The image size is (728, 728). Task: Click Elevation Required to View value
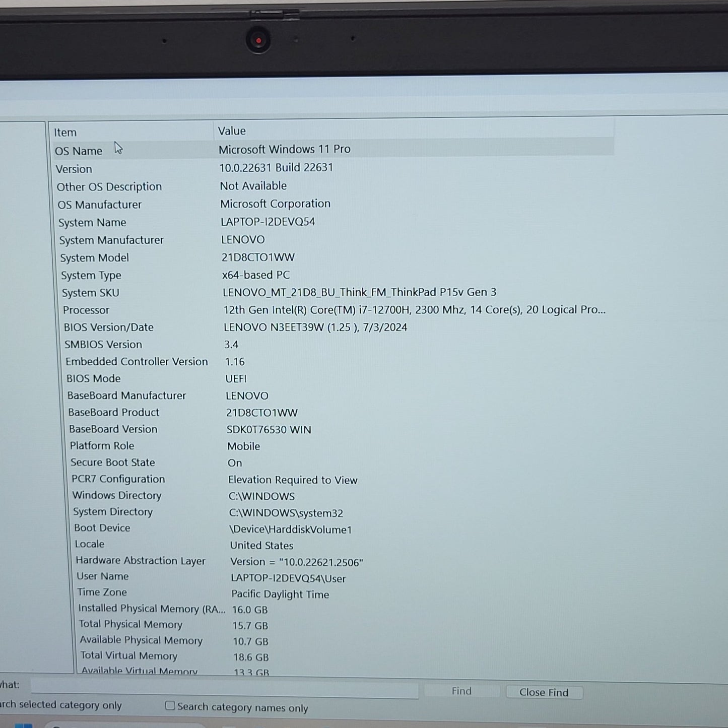tap(293, 480)
